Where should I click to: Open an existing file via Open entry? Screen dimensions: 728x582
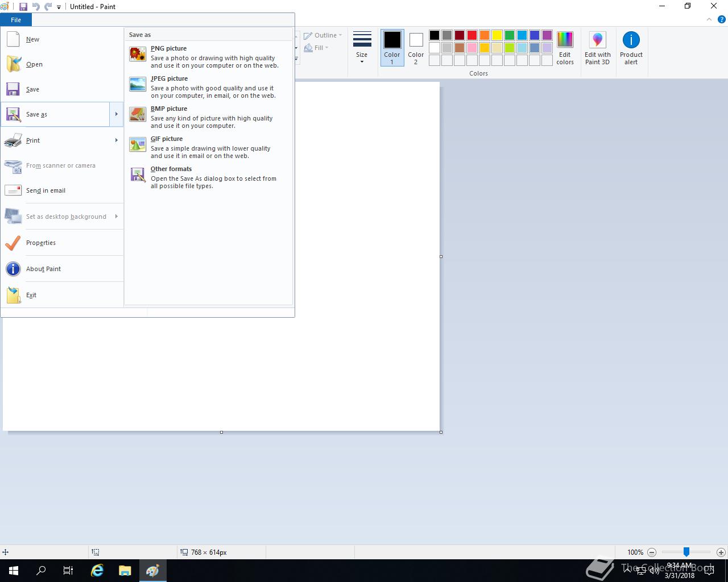pos(61,64)
